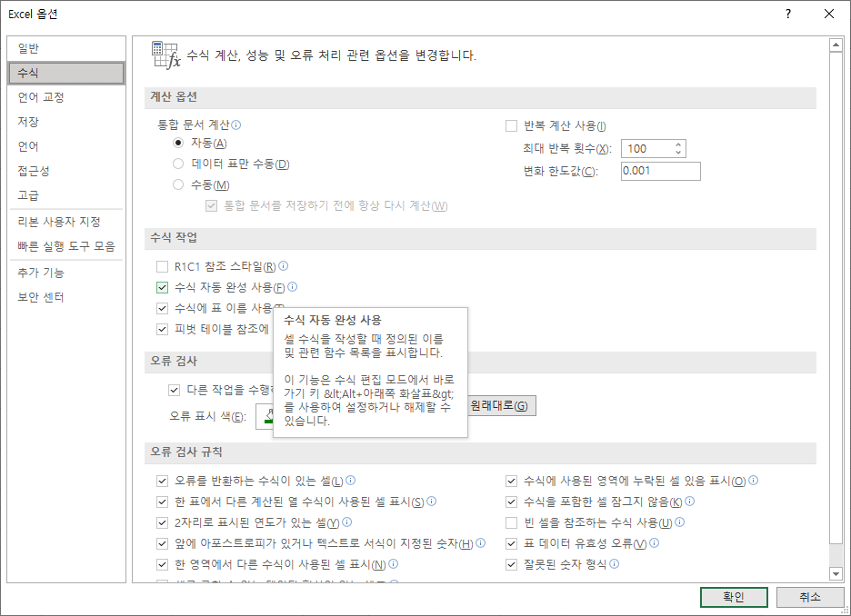Viewport: 851px width, 616px height.
Task: Close the Excel 옵션 dialog with X
Action: (x=829, y=15)
